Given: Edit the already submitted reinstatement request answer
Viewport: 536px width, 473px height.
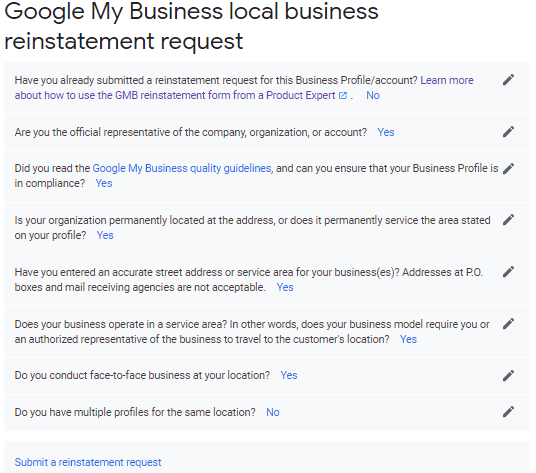Looking at the screenshot, I should (508, 80).
